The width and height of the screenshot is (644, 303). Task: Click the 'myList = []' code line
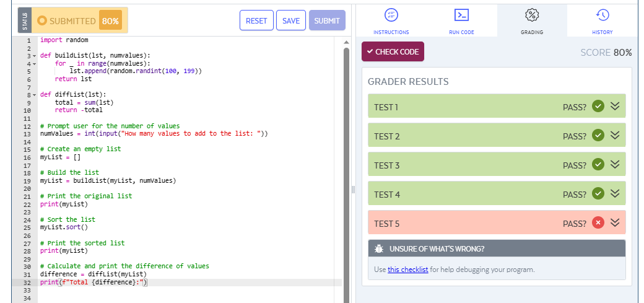click(61, 157)
